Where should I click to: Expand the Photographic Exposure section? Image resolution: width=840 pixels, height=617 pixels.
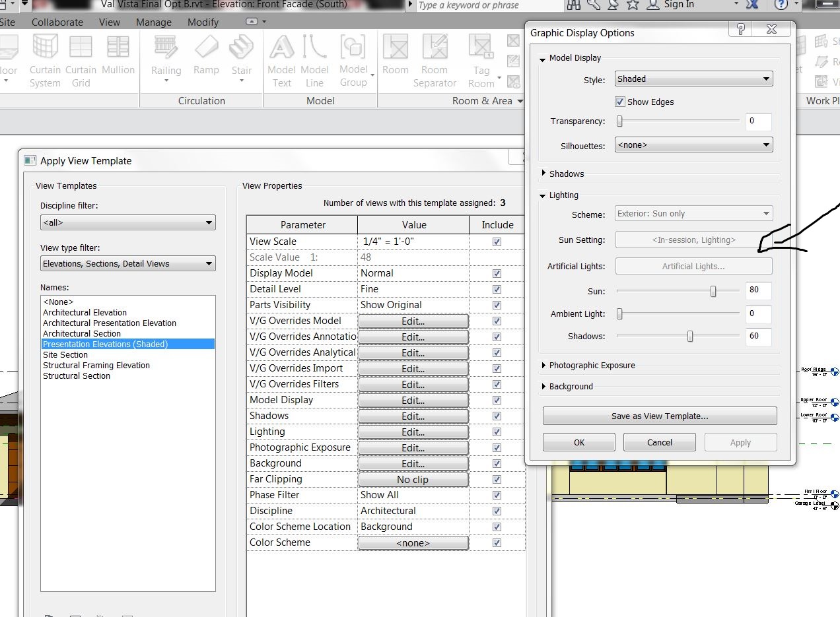click(x=592, y=366)
